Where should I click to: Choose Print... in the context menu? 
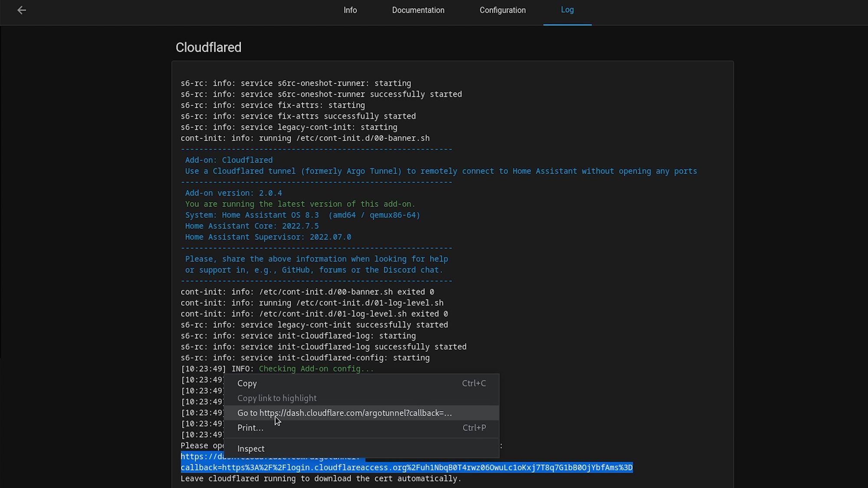[362, 428]
